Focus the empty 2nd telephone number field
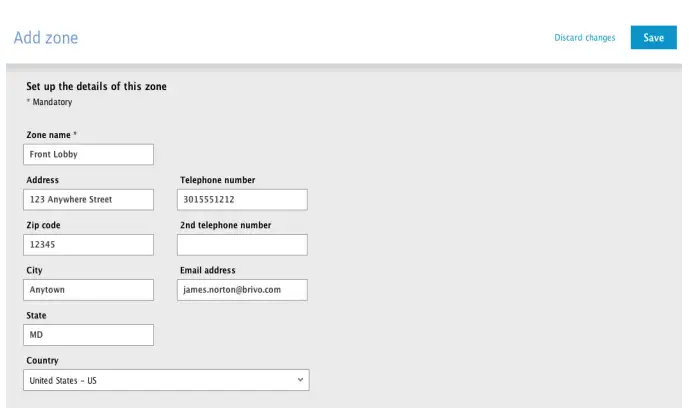This screenshot has width=694, height=417. click(242, 244)
